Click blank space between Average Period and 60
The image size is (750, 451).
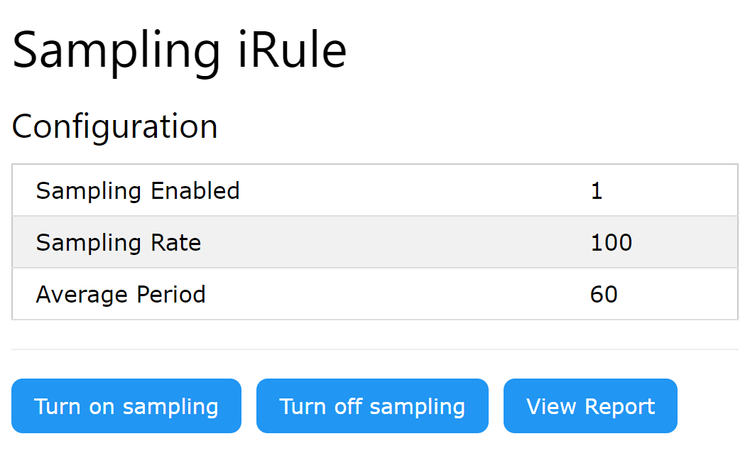coord(400,294)
